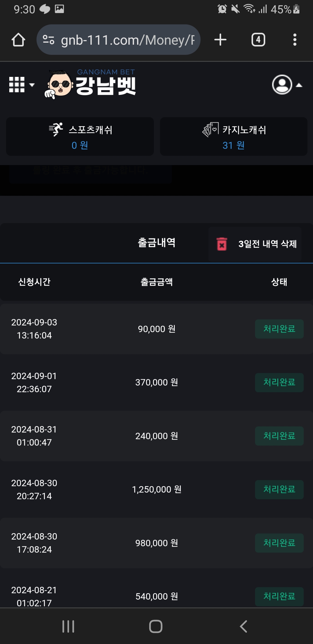313x644 pixels.
Task: Open site info icon in address bar
Action: [x=48, y=40]
